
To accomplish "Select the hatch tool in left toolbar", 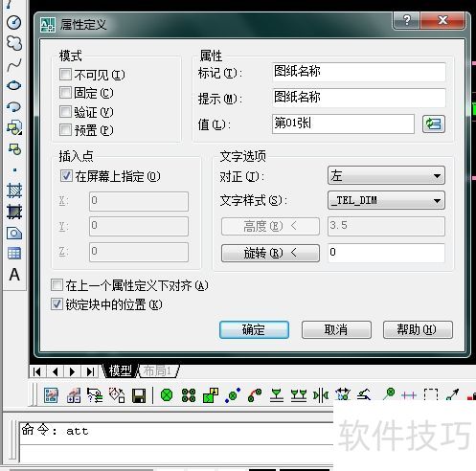I will [x=14, y=191].
